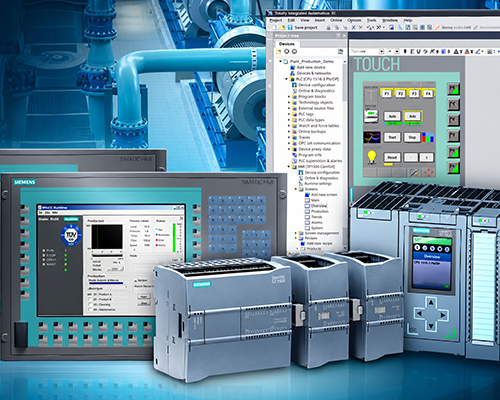Click the Add new recipe icon in tree
The height and width of the screenshot is (400, 500).
[x=303, y=243]
